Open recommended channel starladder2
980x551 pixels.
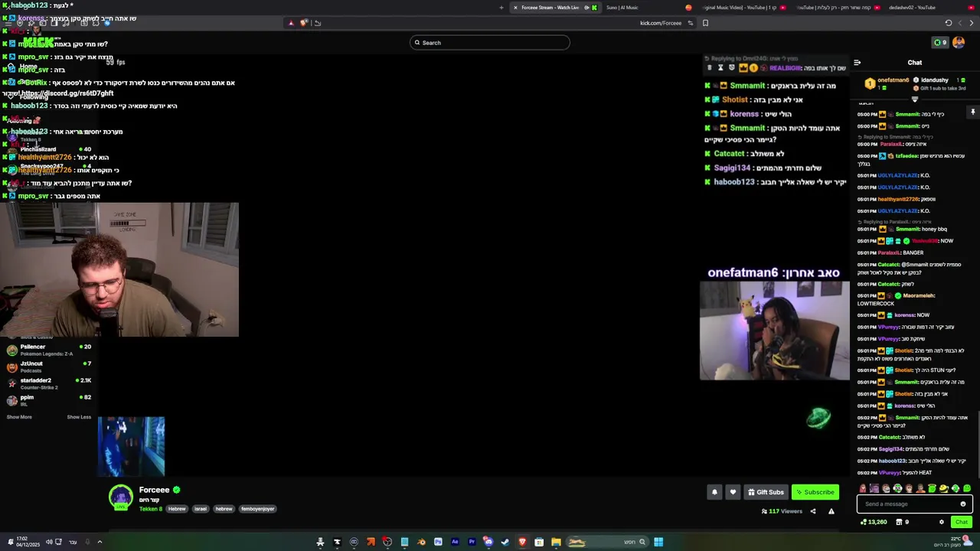[47, 383]
